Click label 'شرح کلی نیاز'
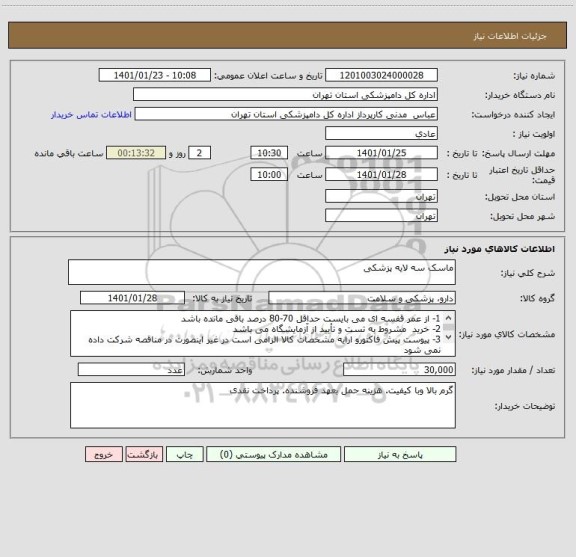The height and width of the screenshot is (557, 576). pos(528,273)
